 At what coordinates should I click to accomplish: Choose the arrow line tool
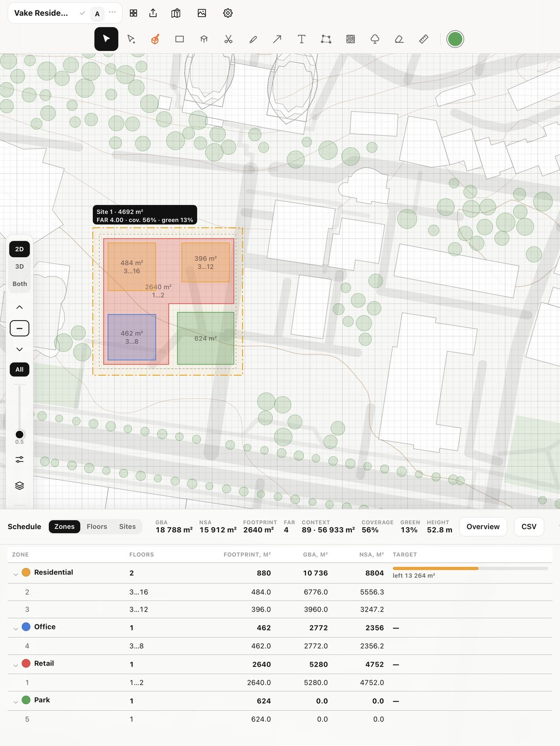[x=277, y=39]
